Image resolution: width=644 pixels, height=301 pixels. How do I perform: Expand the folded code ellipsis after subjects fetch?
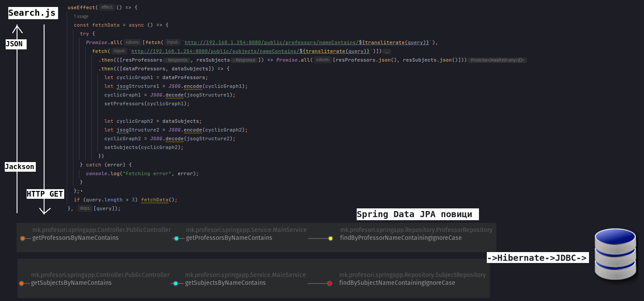387,52
